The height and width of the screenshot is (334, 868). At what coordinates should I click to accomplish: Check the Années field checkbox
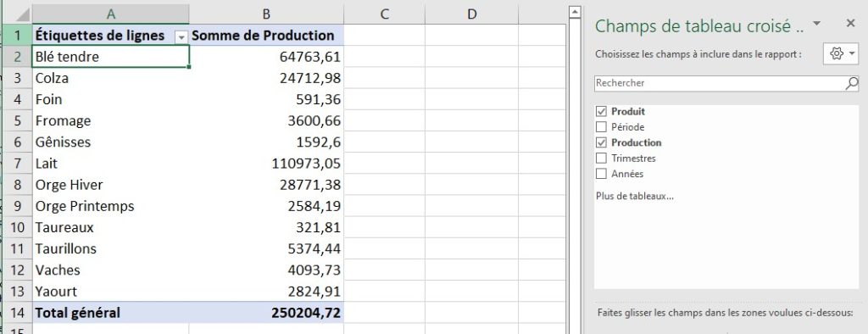click(601, 174)
